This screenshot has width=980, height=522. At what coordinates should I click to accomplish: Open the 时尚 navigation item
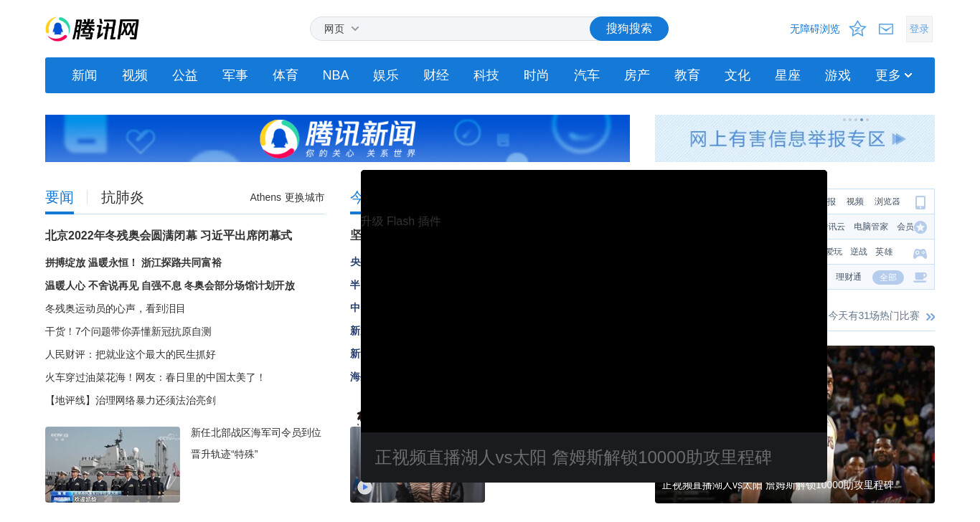coord(537,75)
